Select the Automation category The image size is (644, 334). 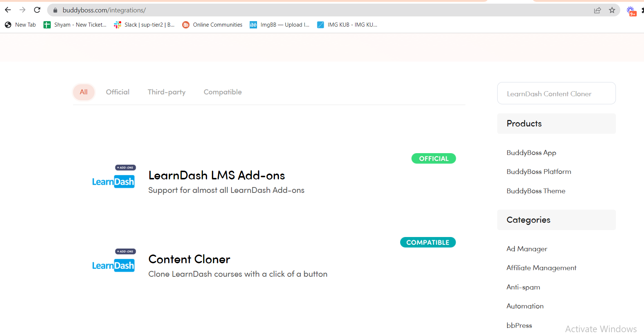coord(525,306)
